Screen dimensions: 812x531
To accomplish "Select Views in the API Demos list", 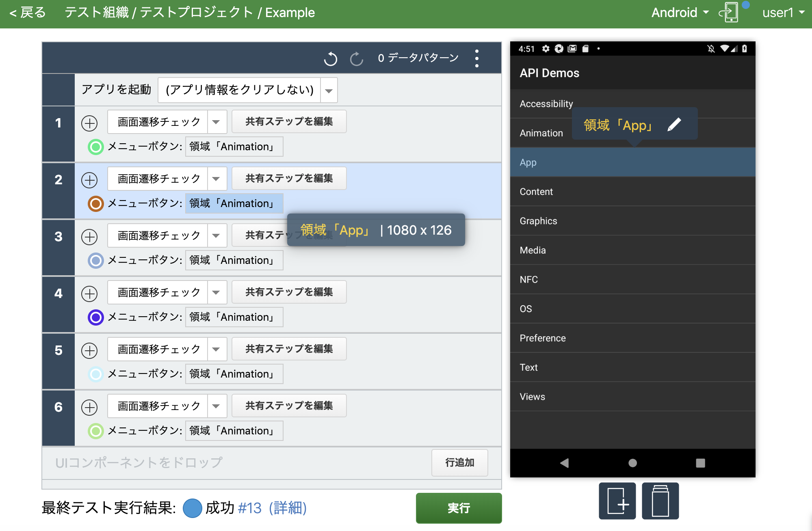I will [632, 396].
